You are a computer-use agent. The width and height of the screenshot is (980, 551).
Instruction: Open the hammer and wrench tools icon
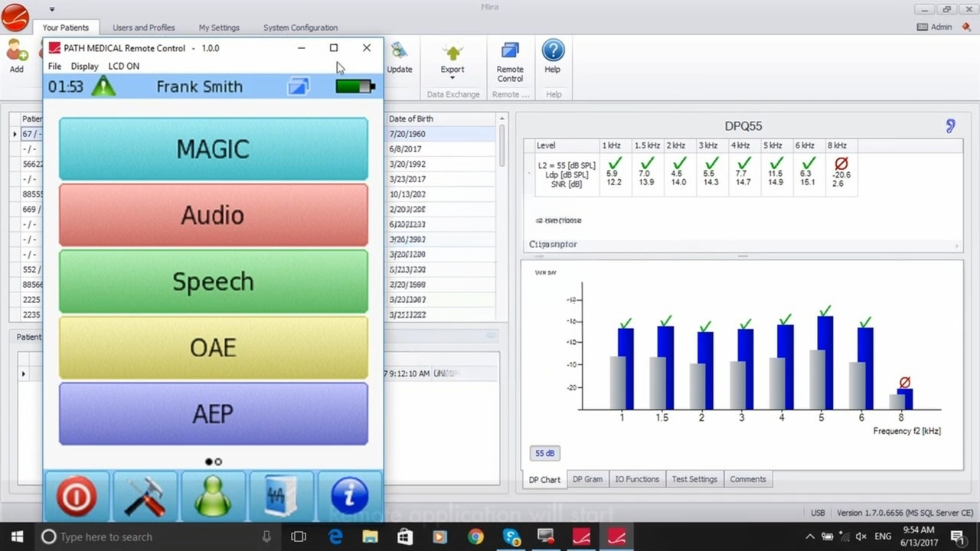(x=145, y=496)
